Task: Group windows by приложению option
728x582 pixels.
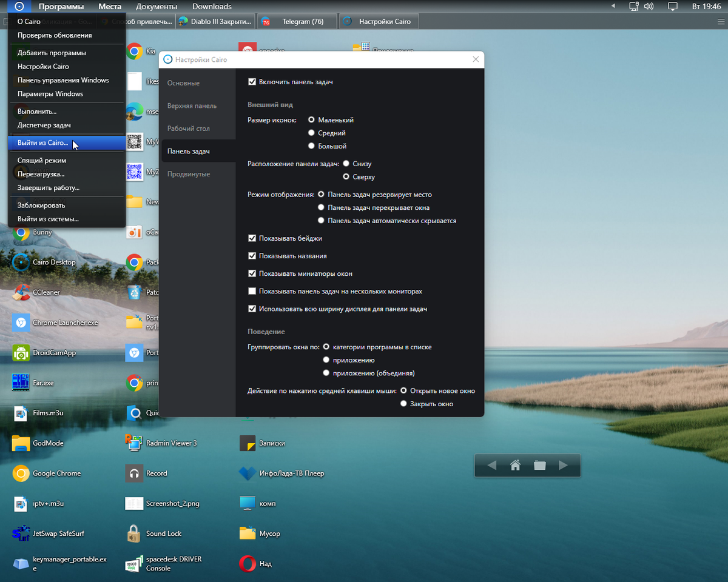Action: pyautogui.click(x=326, y=360)
